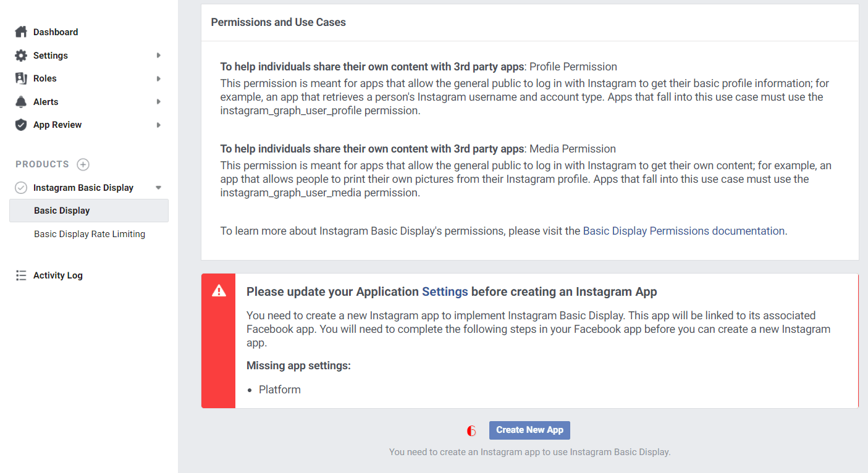Follow the Settings link in warning
Image resolution: width=868 pixels, height=473 pixels.
445,292
